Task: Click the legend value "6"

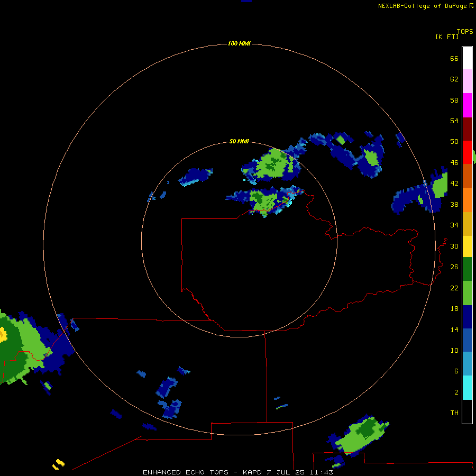Action: [456, 371]
